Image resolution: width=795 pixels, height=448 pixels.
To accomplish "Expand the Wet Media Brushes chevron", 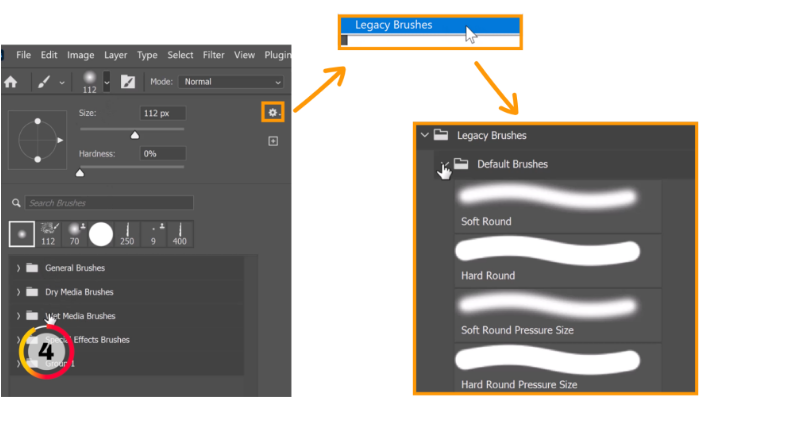I will point(18,316).
